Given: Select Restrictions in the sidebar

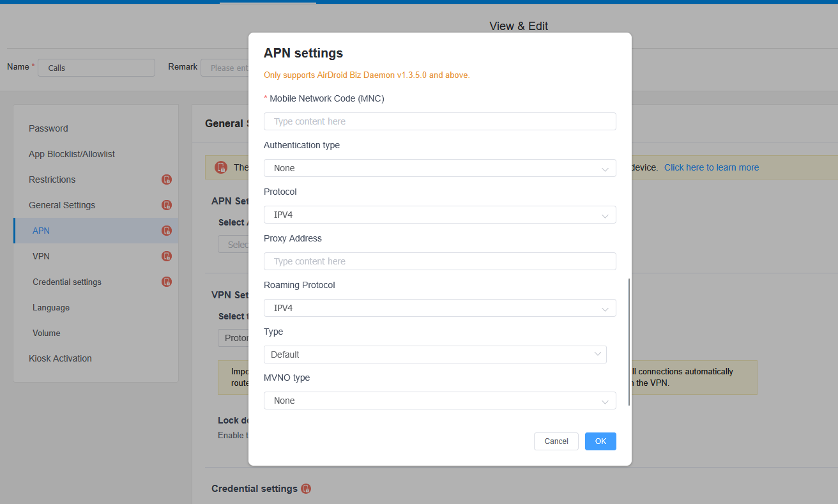Looking at the screenshot, I should [x=96, y=179].
